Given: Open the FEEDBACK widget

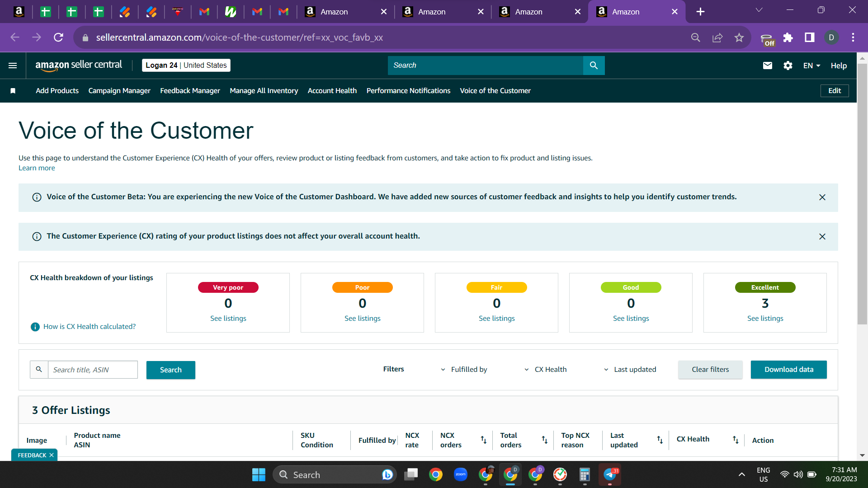Looking at the screenshot, I should [x=32, y=455].
